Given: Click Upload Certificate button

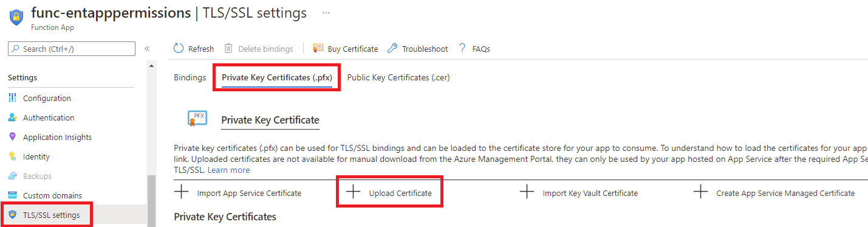Looking at the screenshot, I should point(389,192).
